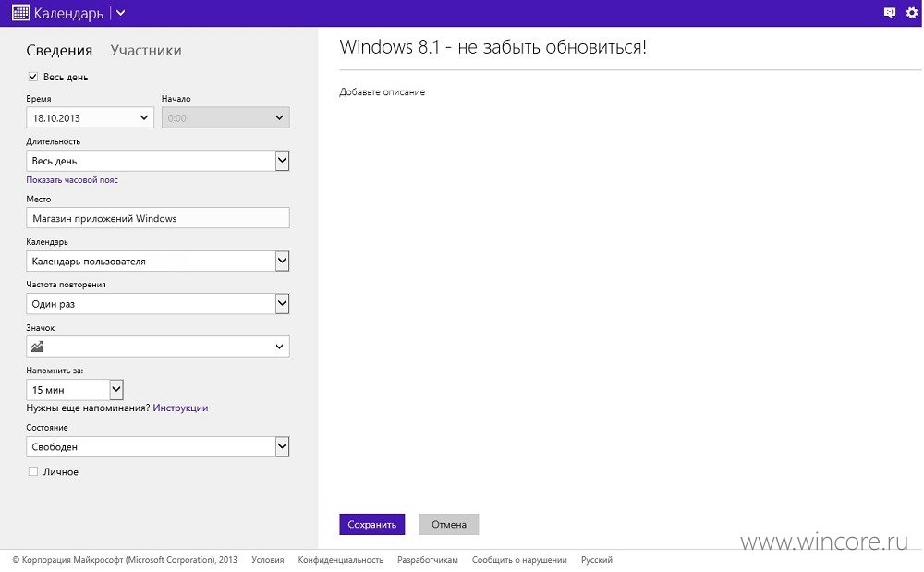Open the settings gear icon
Image resolution: width=924 pixels, height=572 pixels.
pyautogui.click(x=911, y=13)
